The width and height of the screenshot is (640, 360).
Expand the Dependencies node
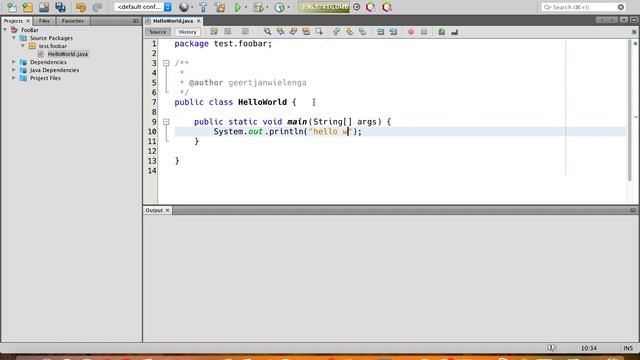14,62
